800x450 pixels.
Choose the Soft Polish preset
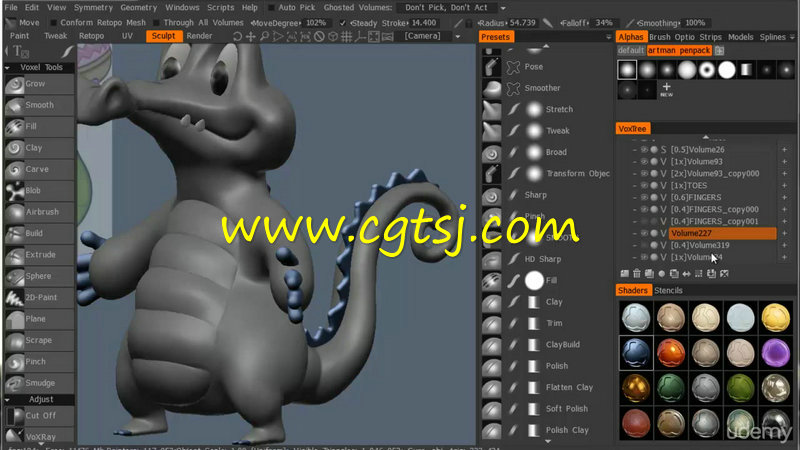[546, 409]
